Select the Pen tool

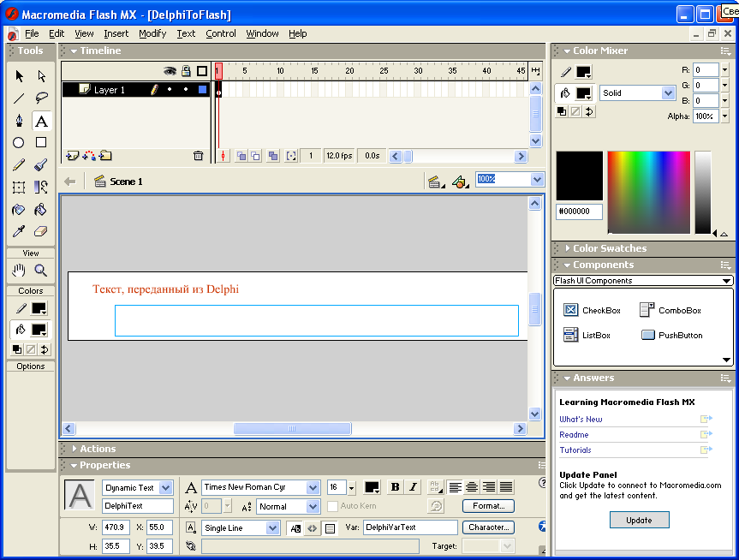[19, 121]
